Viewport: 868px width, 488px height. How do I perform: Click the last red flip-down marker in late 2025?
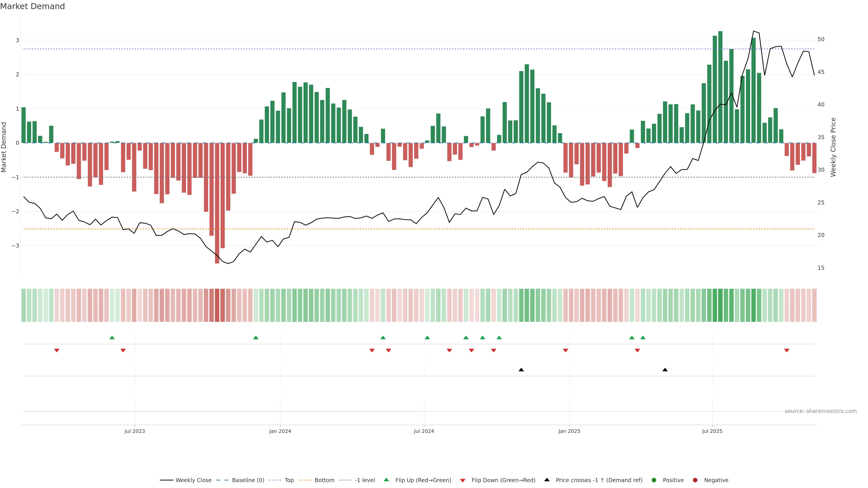[787, 351]
